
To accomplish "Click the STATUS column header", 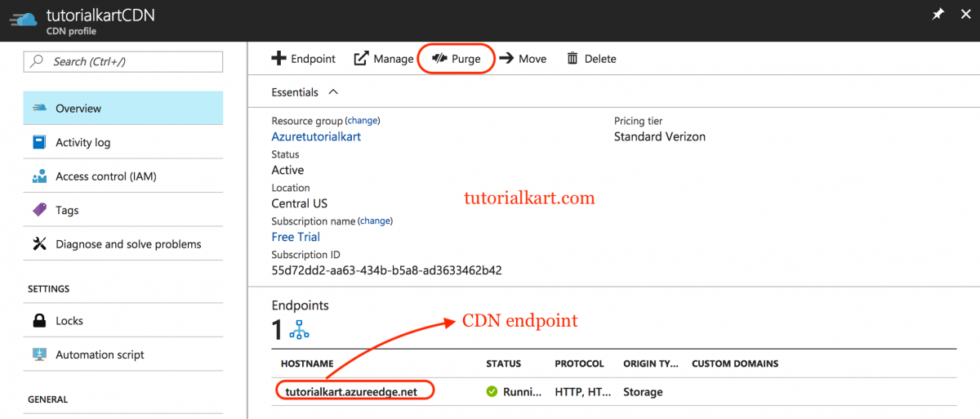I will coord(503,363).
